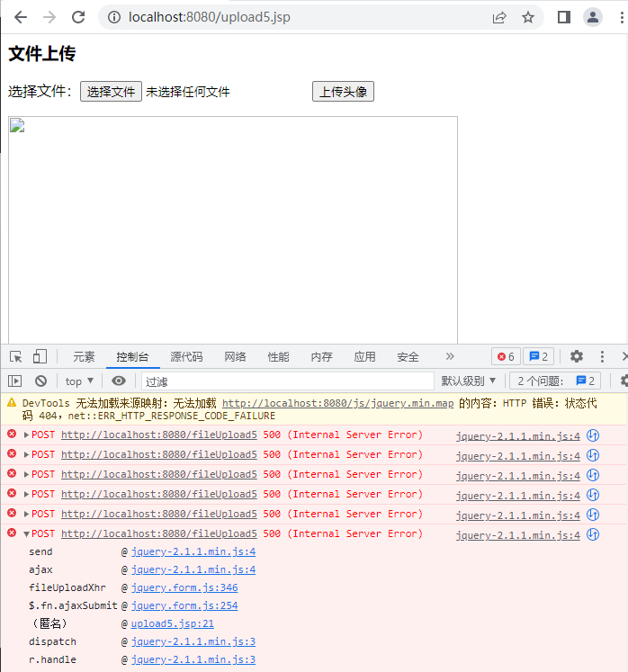Open jquery.form.js:346 in stack trace
Image resolution: width=628 pixels, height=672 pixels.
tap(184, 587)
